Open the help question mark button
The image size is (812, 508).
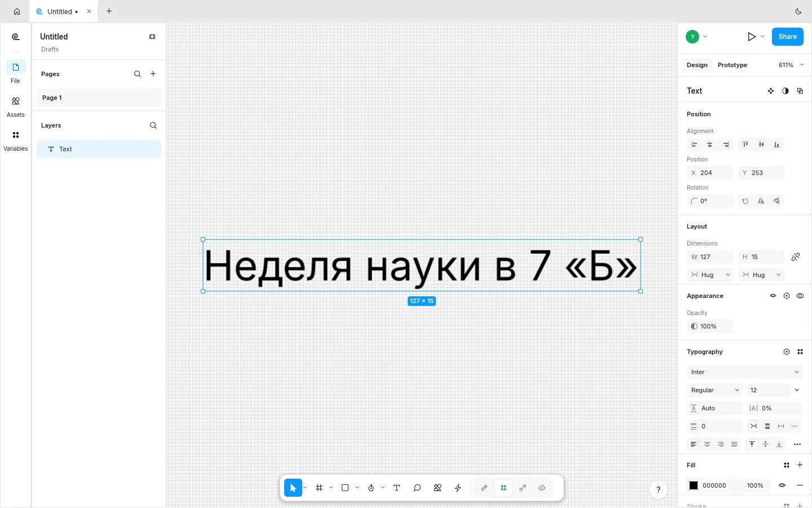point(659,490)
